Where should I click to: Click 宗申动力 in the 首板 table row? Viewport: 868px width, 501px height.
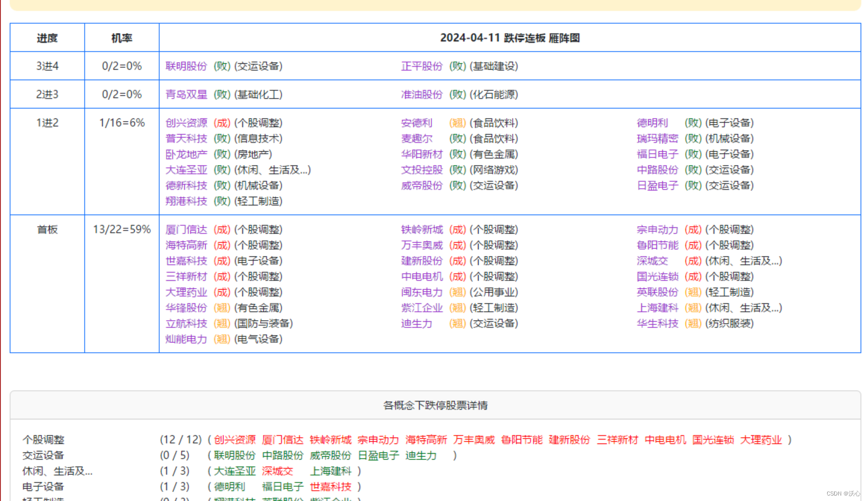coord(657,230)
